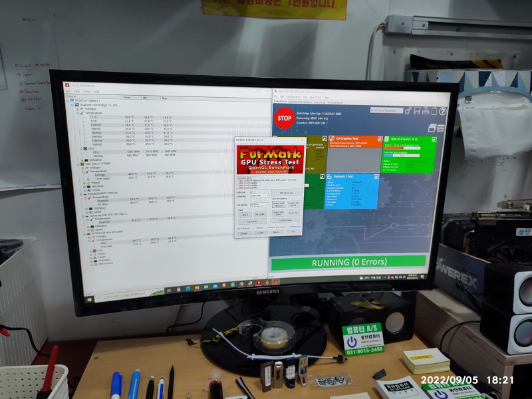Image resolution: width=532 pixels, height=399 pixels.
Task: Open the Windows Start menu
Action: (x=90, y=300)
